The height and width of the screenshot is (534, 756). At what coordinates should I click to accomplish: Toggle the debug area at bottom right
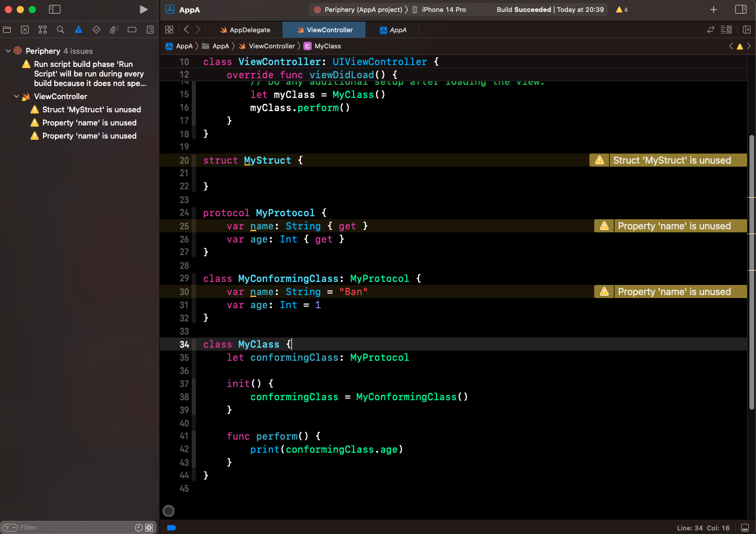coord(744,527)
